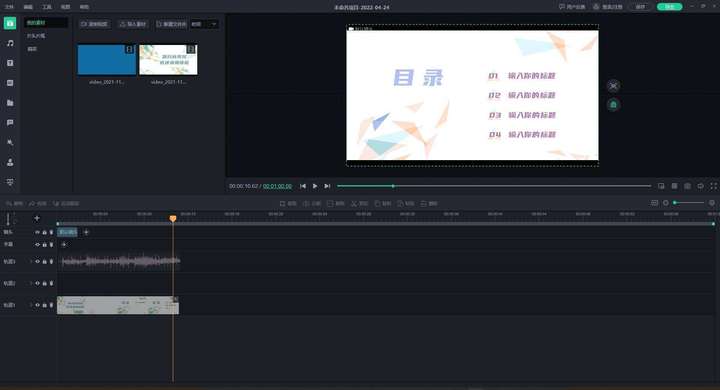Expand the video clip track header
Screen dimensions: 720x390
pos(31,305)
